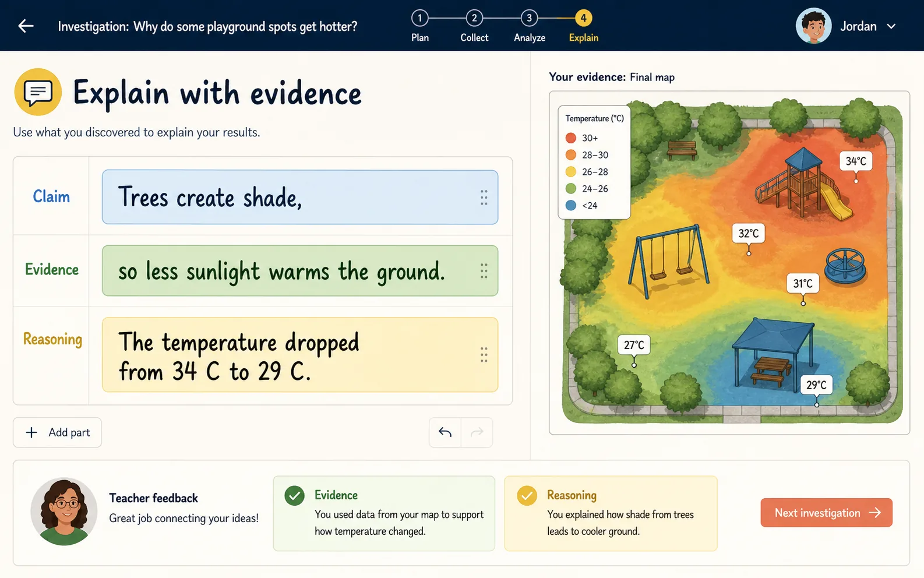Select the 34°C map marker
The width and height of the screenshot is (924, 578).
point(856,161)
